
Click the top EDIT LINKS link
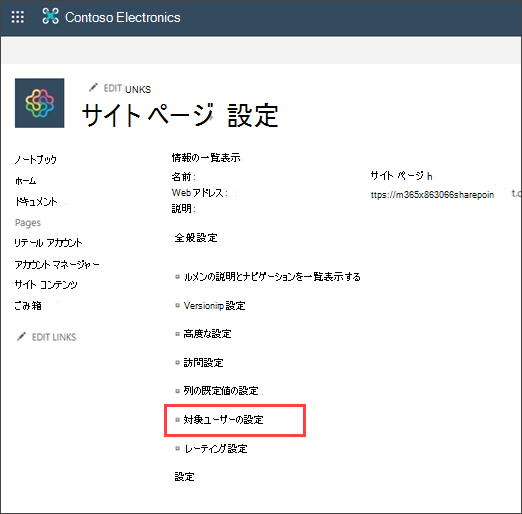(127, 89)
